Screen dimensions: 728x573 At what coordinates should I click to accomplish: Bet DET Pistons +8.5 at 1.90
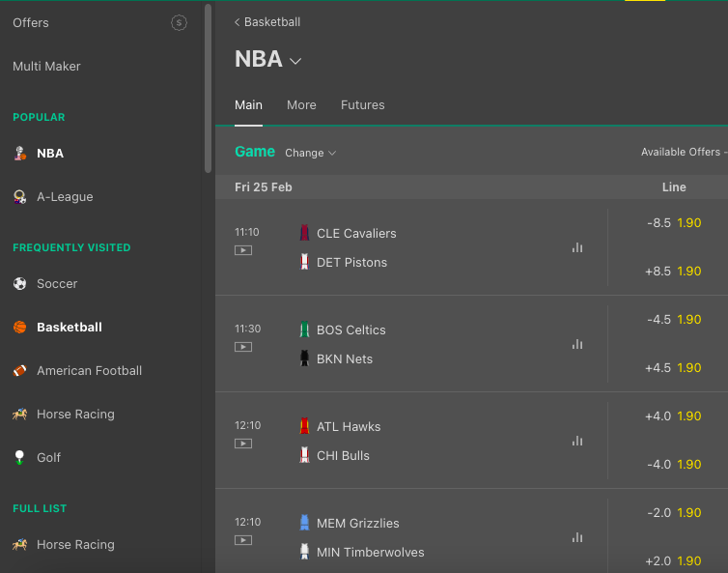(x=673, y=272)
